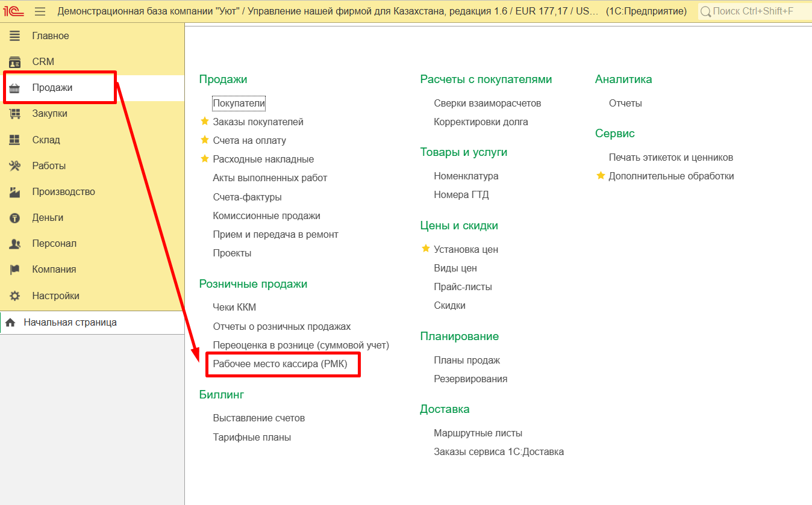Image resolution: width=812 pixels, height=505 pixels.
Task: Open Заказы покупателей
Action: 258,122
